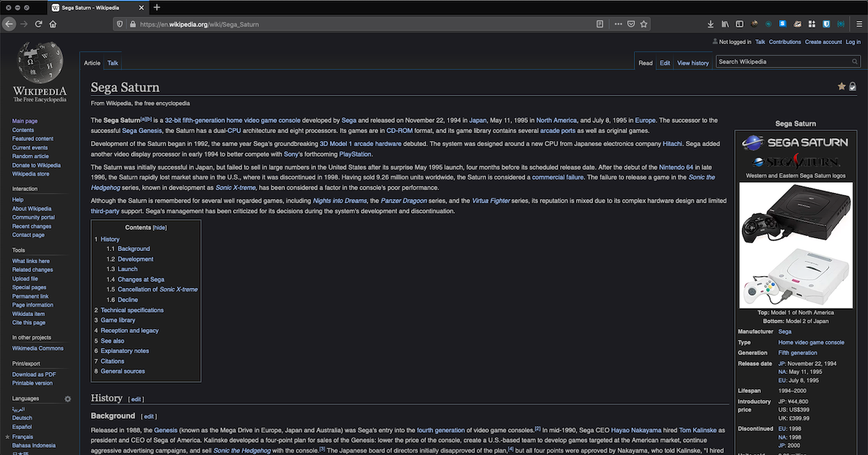Jump to Background in contents
Viewport: 868px width, 455px height.
[x=134, y=249]
